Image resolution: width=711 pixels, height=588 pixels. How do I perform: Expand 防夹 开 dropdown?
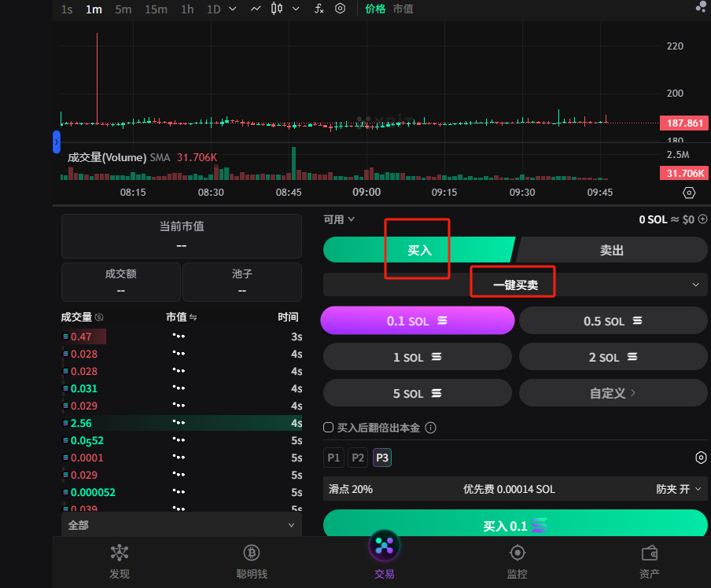pyautogui.click(x=678, y=489)
